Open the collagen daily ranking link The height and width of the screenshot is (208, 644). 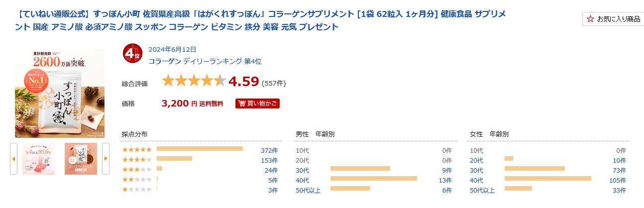[205, 61]
